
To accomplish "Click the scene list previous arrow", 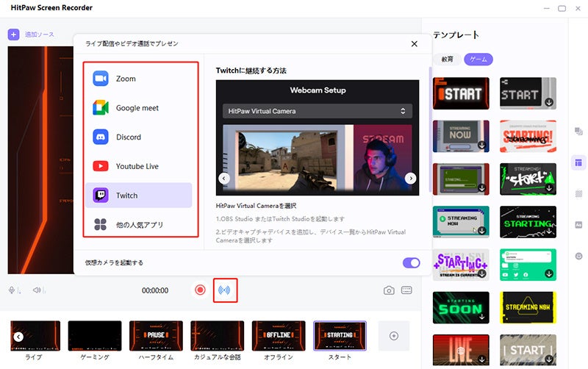I will coord(18,337).
